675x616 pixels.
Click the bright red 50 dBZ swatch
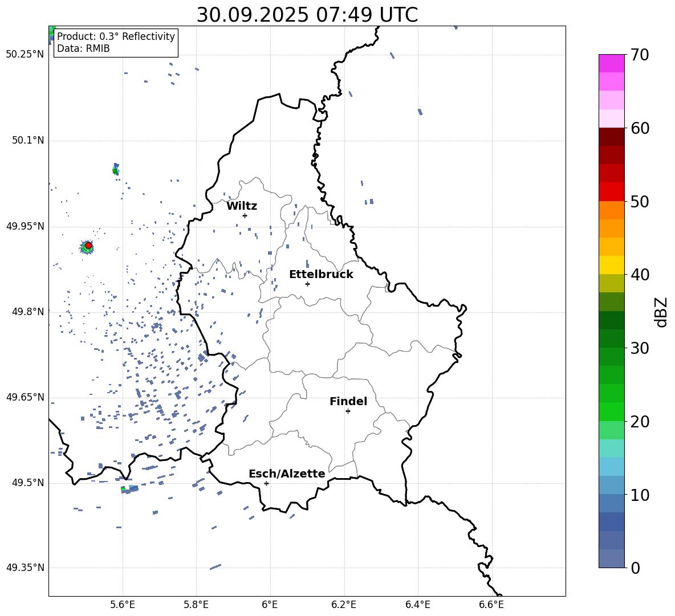click(611, 192)
